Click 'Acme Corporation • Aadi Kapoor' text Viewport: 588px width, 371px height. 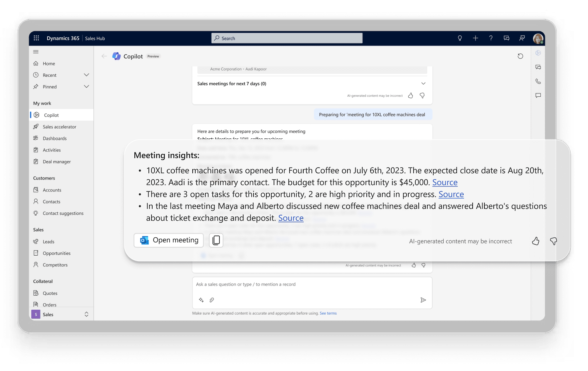point(238,69)
